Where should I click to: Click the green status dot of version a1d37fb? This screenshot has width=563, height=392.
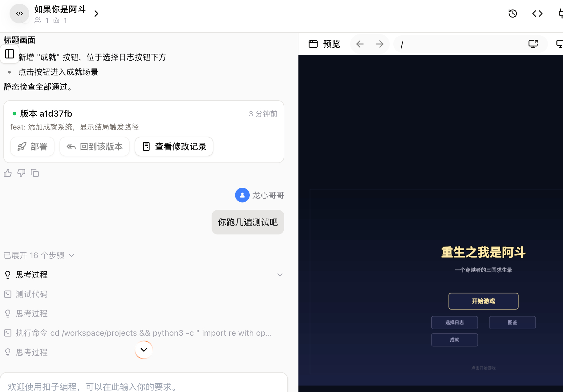pos(14,114)
